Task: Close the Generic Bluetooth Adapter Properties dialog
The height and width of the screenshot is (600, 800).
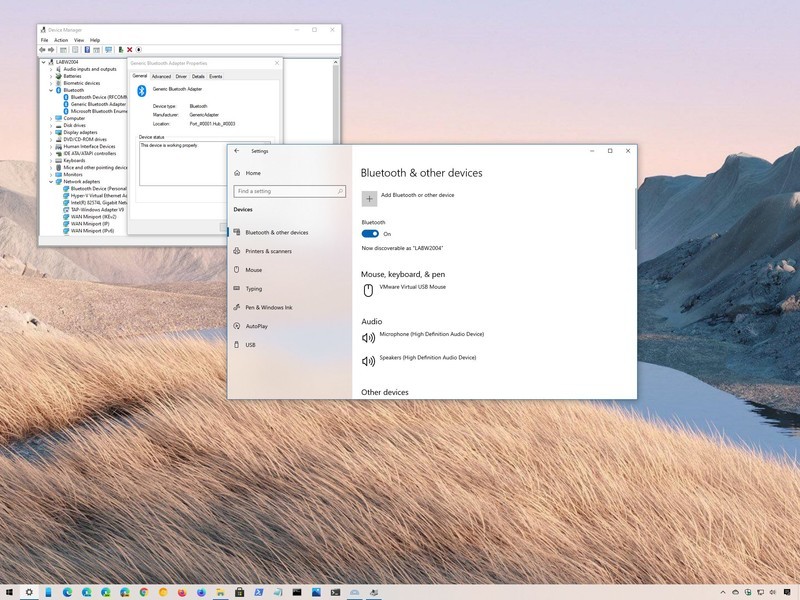Action: (x=277, y=63)
